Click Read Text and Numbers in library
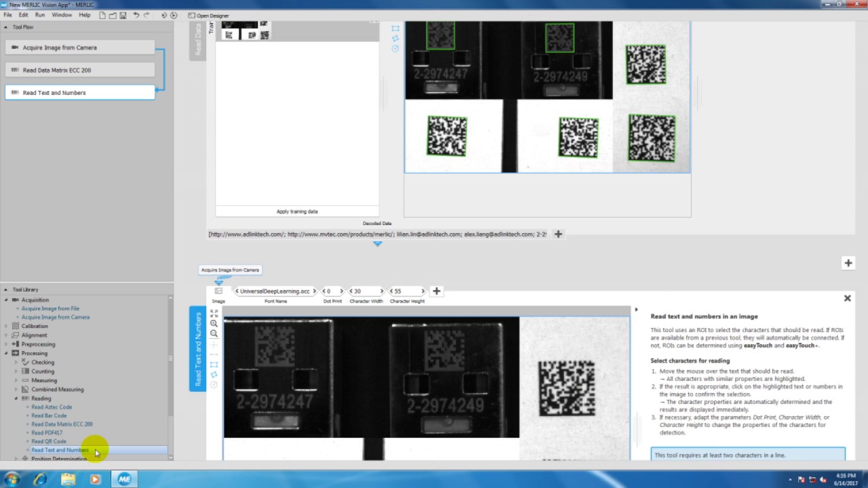Screen dimensions: 868x488 click(60, 450)
